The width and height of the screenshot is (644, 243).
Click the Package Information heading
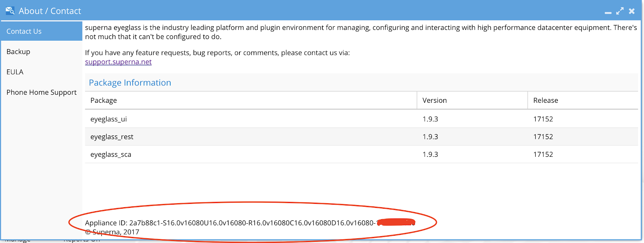[x=130, y=83]
